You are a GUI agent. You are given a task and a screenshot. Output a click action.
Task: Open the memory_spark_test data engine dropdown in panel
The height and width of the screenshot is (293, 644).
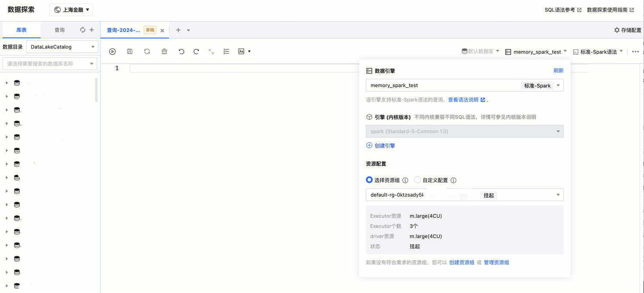pyautogui.click(x=464, y=85)
